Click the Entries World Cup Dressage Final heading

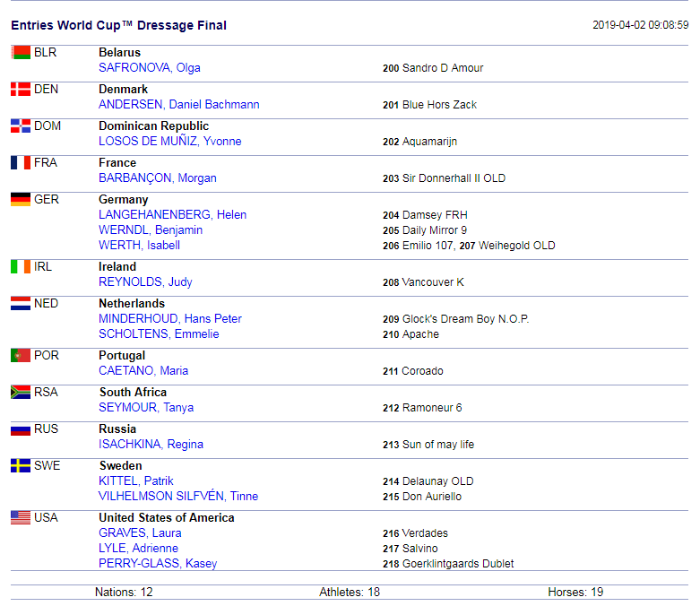118,25
